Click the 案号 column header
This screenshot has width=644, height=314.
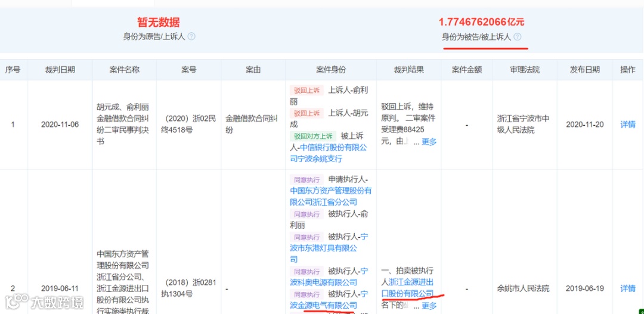(189, 70)
